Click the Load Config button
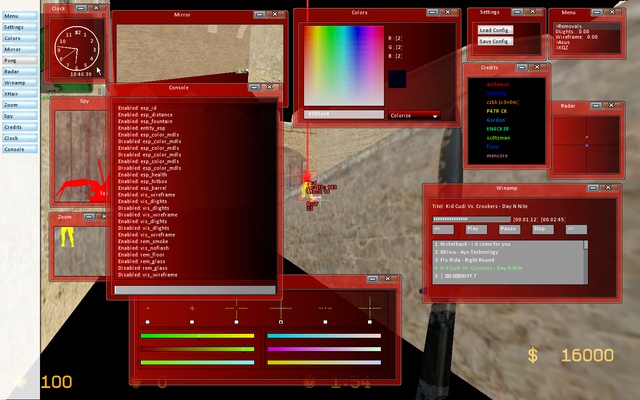640x400 pixels. pos(495,30)
